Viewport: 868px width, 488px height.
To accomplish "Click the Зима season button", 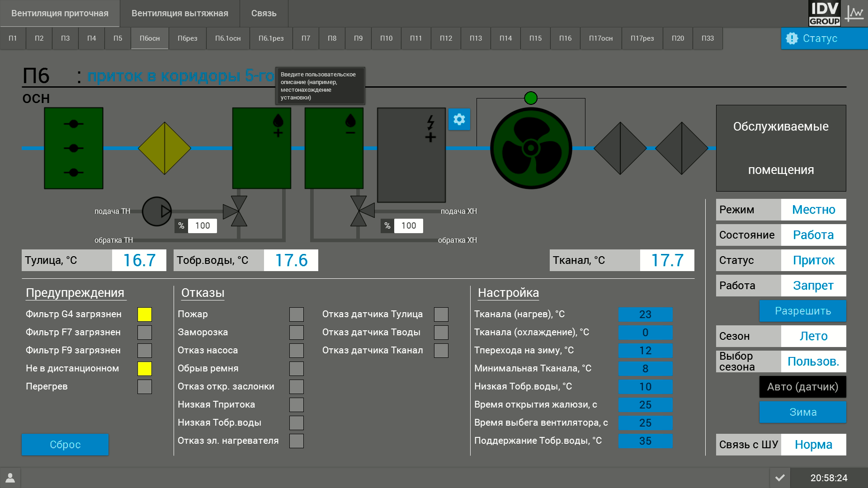I will coord(803,412).
